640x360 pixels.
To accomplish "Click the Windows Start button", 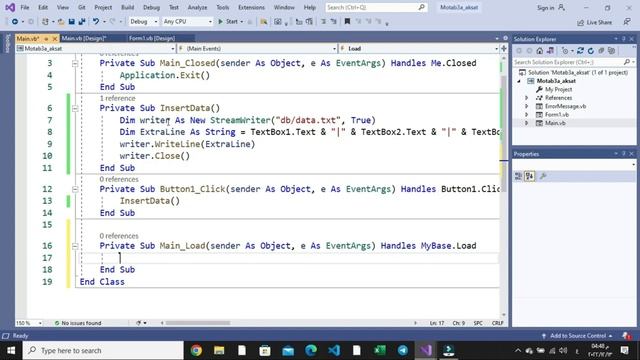I will point(11,351).
